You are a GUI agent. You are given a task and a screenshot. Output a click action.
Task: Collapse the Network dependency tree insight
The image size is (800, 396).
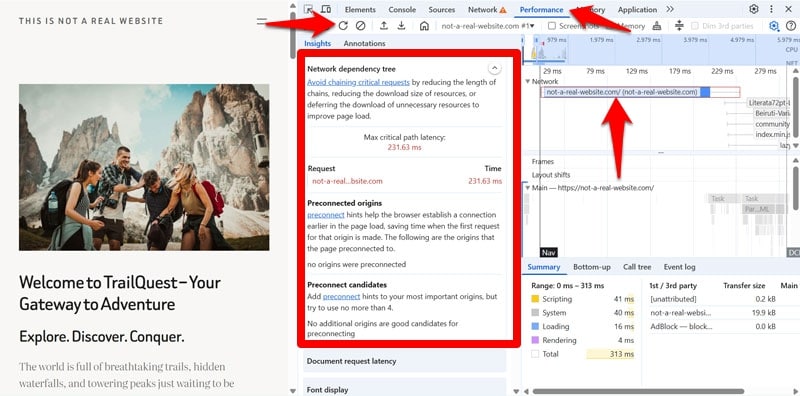[x=494, y=68]
